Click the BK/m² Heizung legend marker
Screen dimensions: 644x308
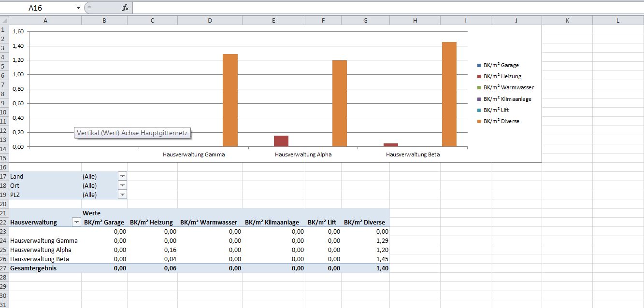[479, 76]
